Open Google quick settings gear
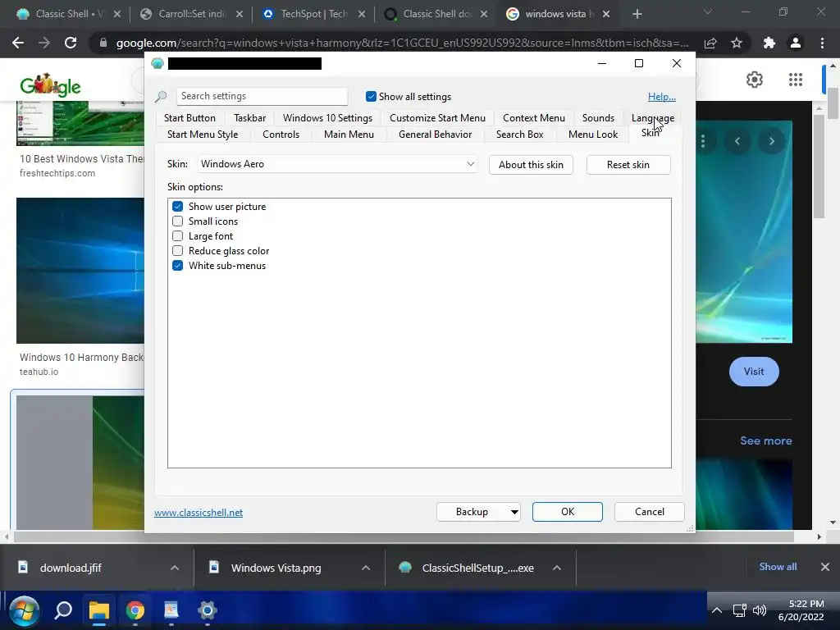 pyautogui.click(x=755, y=80)
